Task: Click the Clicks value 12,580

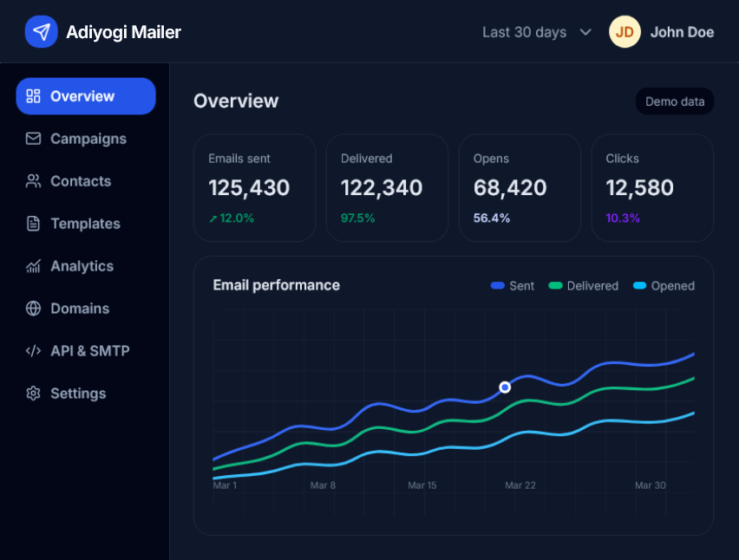Action: click(639, 187)
